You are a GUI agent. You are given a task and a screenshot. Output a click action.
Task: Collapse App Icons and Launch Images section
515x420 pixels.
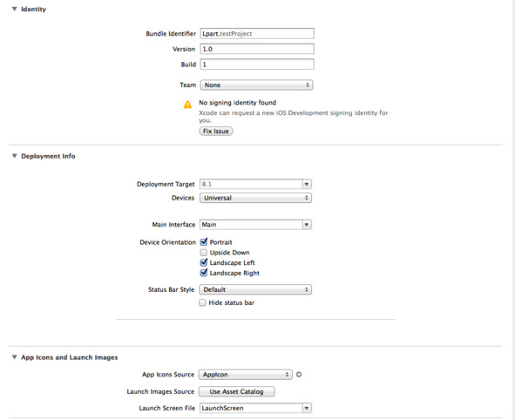coord(15,357)
